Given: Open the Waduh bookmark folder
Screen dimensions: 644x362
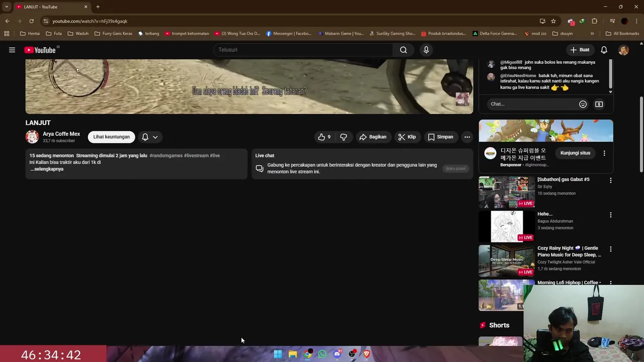Looking at the screenshot, I should coord(78,34).
